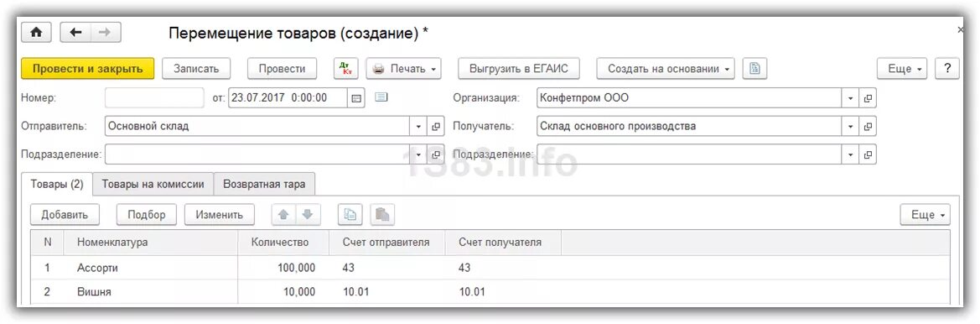Expand the Получатель dropdown list
Screen dimensions: 980x324
click(851, 127)
